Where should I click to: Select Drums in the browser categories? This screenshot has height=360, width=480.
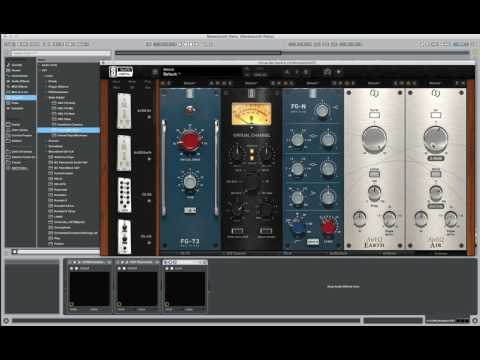coord(16,70)
